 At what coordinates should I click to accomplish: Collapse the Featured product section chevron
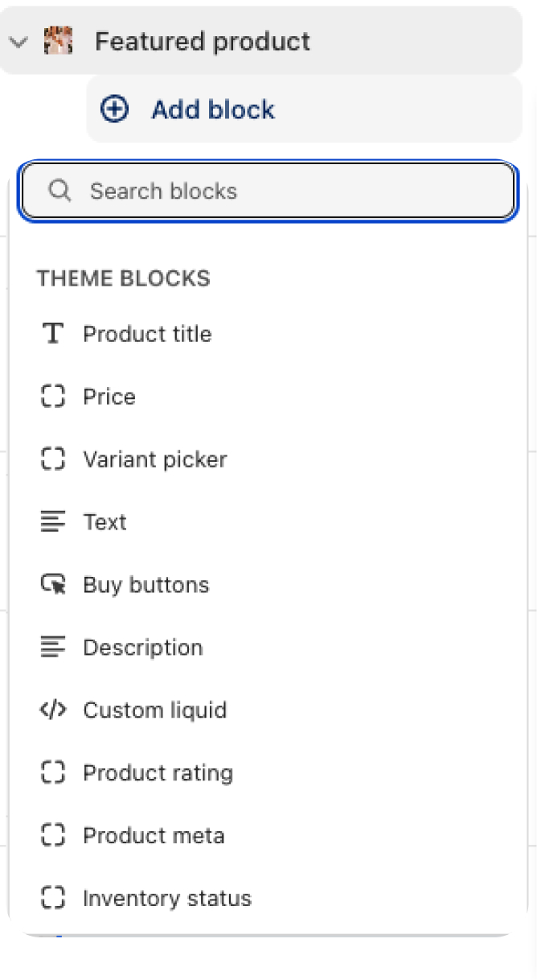tap(18, 41)
